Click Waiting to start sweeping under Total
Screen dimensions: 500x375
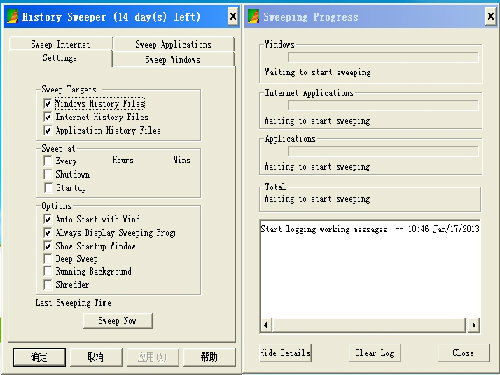(317, 199)
